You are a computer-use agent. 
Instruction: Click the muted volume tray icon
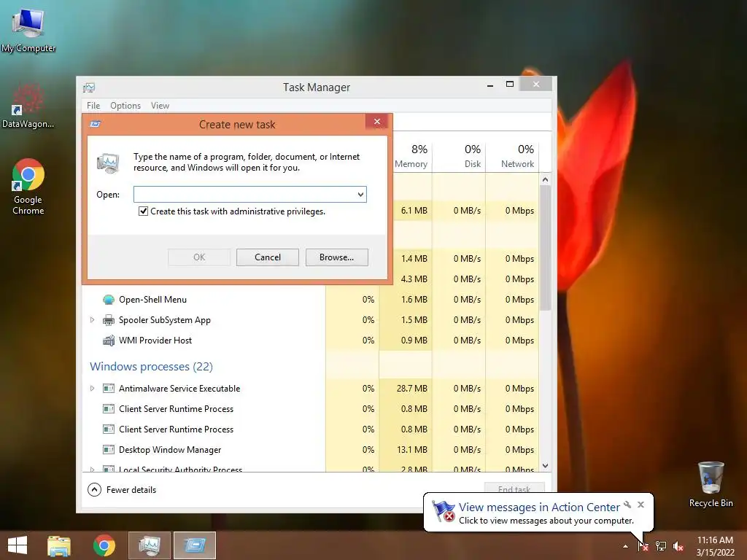point(678,546)
